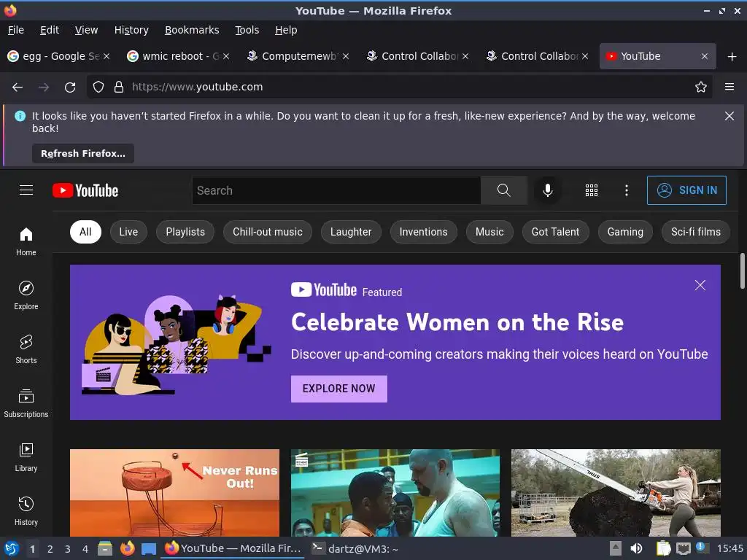Click EXPLORE NOW button

tap(338, 389)
